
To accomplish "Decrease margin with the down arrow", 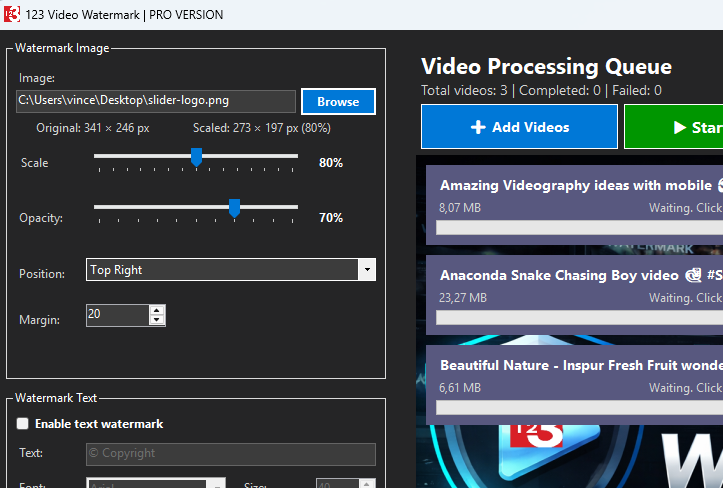I will 157,321.
